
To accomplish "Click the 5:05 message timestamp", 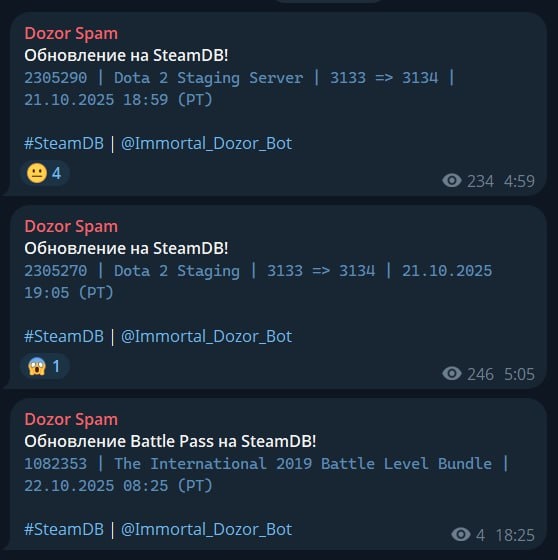I will click(x=519, y=374).
